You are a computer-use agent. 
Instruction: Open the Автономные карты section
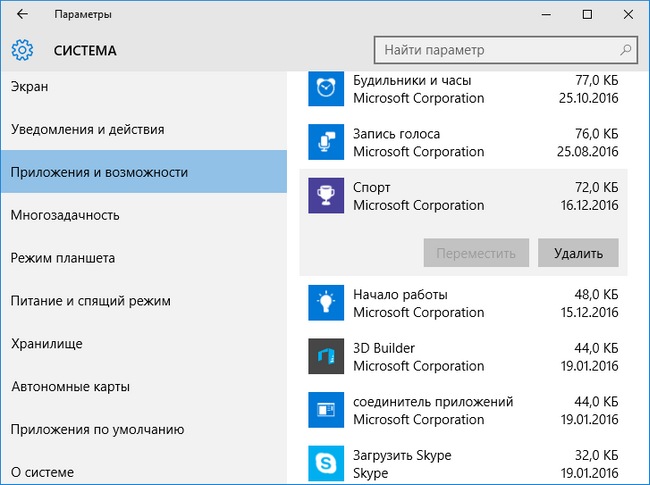pyautogui.click(x=143, y=386)
